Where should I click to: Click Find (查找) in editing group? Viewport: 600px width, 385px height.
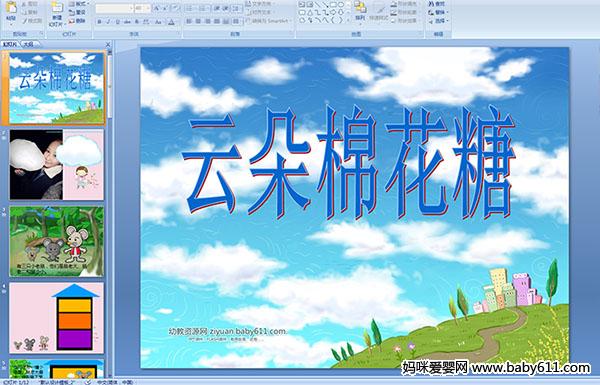point(437,4)
